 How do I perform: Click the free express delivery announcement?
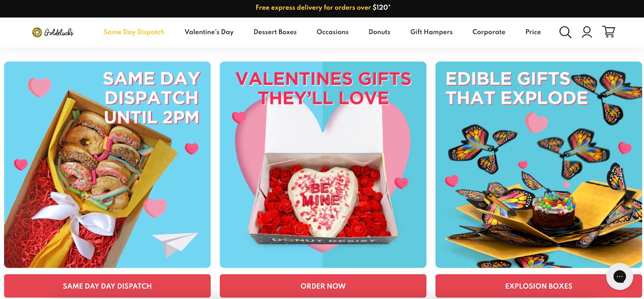(323, 7)
